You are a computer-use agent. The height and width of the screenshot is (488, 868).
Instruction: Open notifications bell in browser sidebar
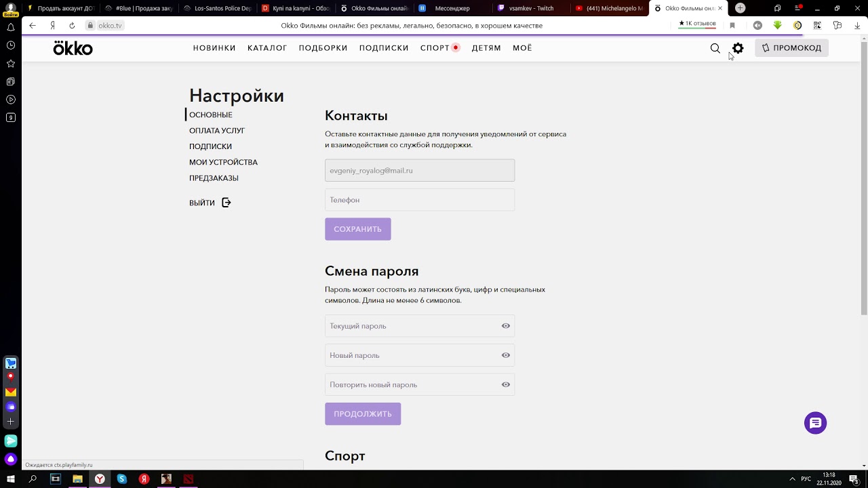click(10, 28)
